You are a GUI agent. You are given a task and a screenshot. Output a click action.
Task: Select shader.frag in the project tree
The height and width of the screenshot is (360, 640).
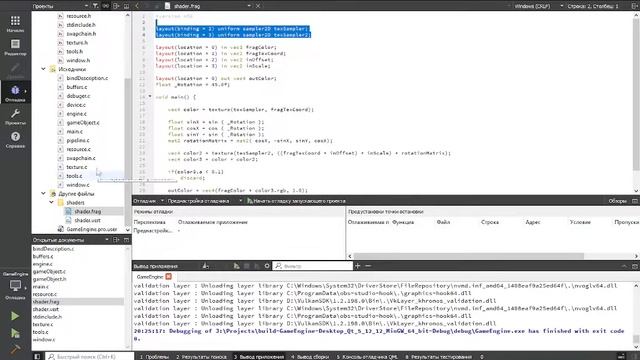[88, 211]
